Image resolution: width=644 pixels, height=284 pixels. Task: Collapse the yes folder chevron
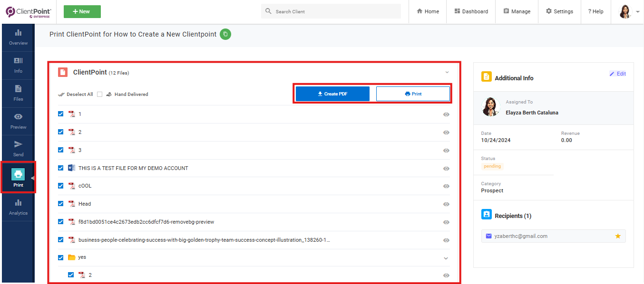[x=446, y=258]
